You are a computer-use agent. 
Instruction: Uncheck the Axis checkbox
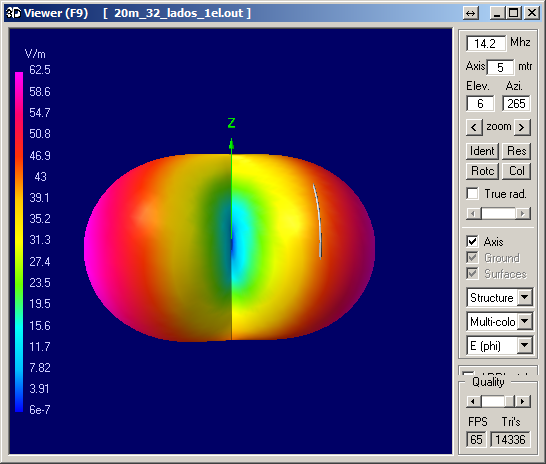point(473,241)
